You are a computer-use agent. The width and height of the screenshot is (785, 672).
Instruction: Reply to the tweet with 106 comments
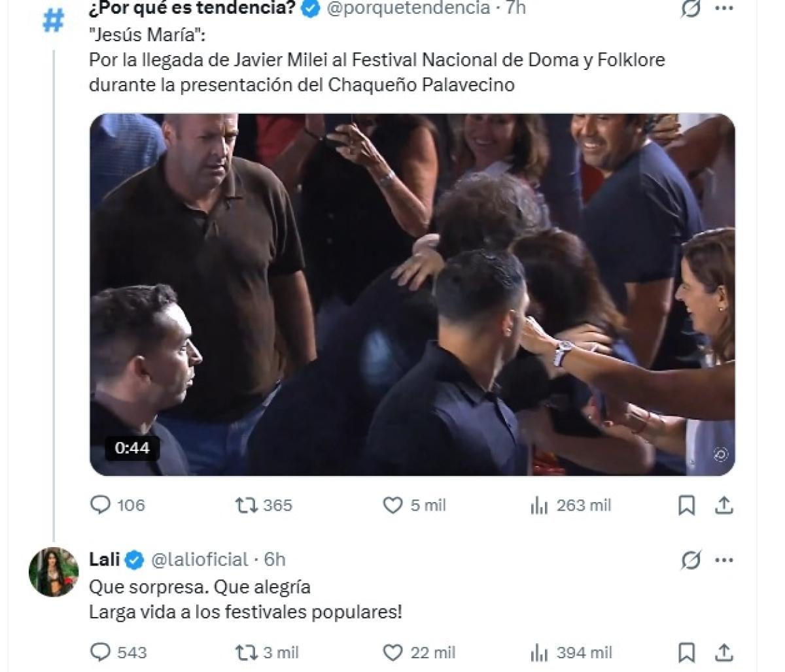tap(101, 505)
